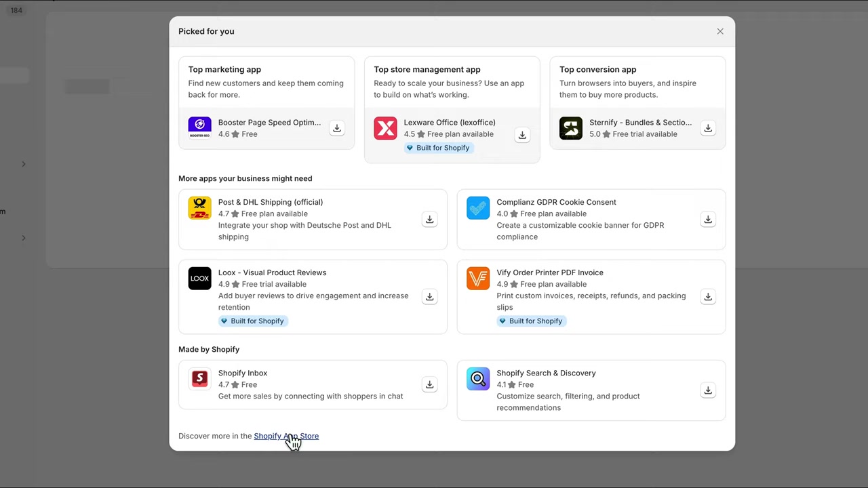Install Complianz GDPR Cookie Consent app
Image resolution: width=868 pixels, height=488 pixels.
pos(708,219)
